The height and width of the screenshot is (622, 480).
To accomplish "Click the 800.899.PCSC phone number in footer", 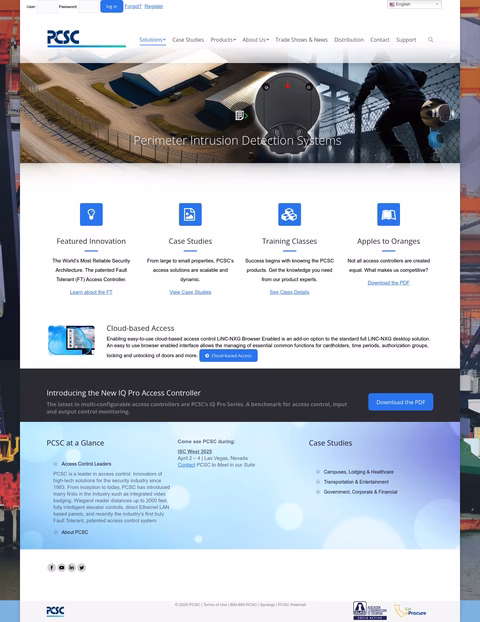I will [244, 605].
